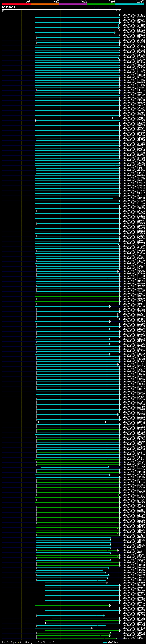Select hit UniRef100_P07689
This screenshot has height=644, width=146.
pyautogui.click(x=133, y=25)
